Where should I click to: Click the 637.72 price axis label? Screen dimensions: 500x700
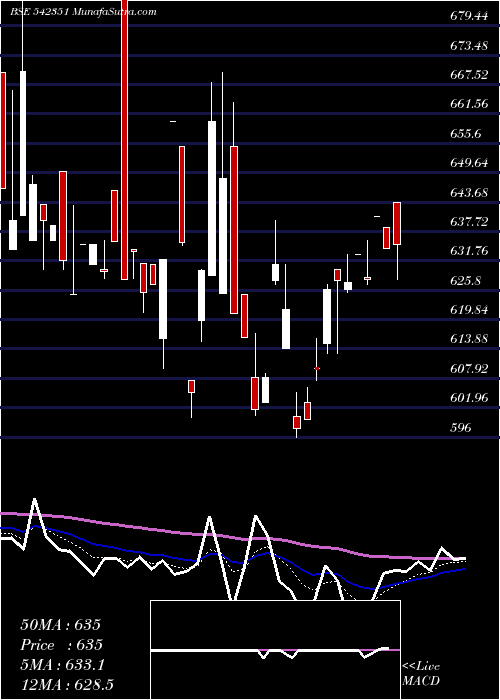[x=469, y=222]
